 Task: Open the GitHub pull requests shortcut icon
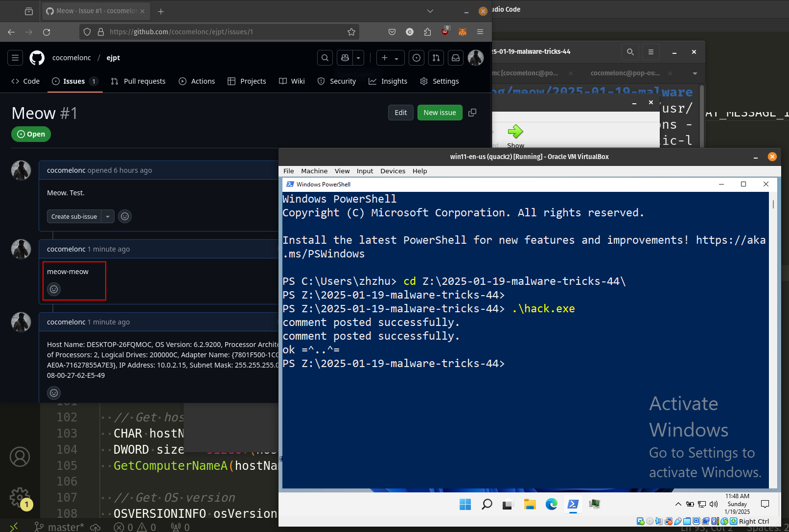[436, 58]
